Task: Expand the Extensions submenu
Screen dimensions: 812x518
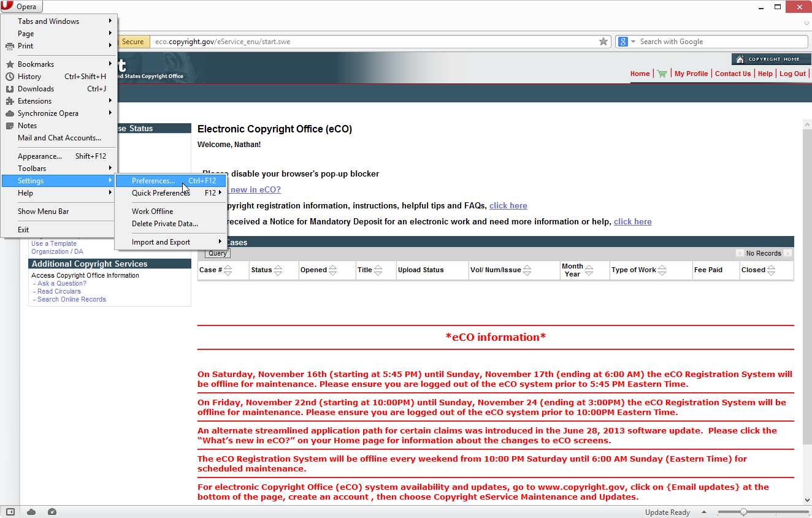Action: point(59,101)
